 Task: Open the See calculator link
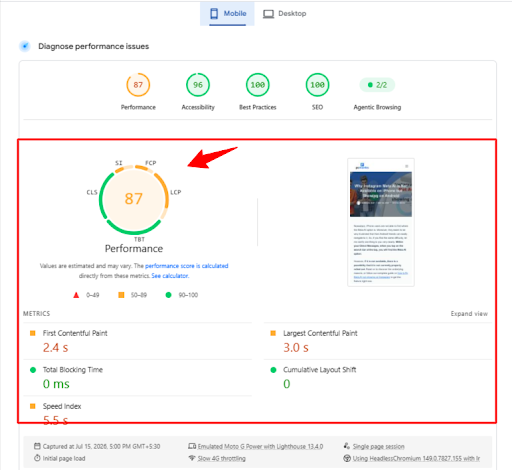[x=170, y=276]
